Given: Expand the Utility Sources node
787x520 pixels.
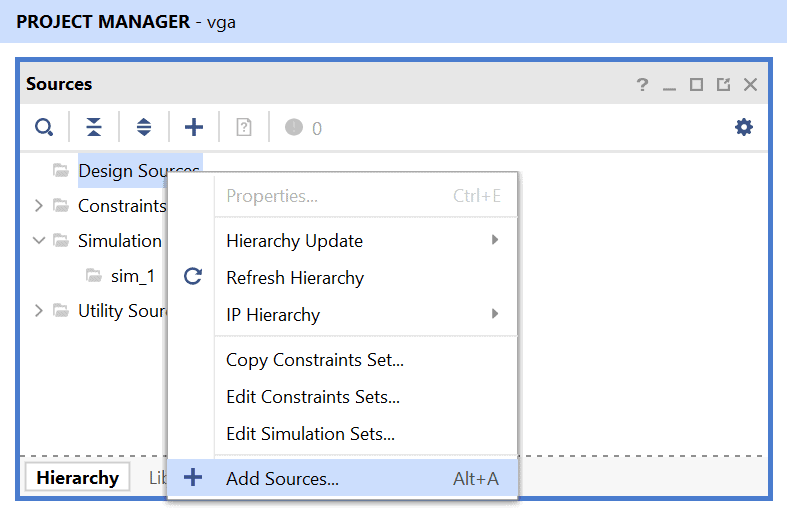Looking at the screenshot, I should [38, 311].
